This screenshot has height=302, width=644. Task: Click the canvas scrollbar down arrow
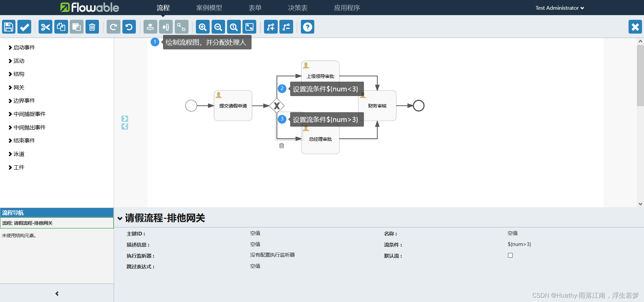(x=640, y=204)
